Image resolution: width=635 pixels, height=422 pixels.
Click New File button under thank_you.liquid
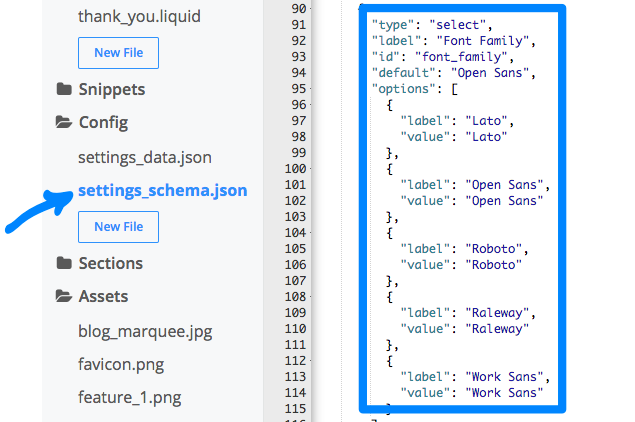point(118,53)
